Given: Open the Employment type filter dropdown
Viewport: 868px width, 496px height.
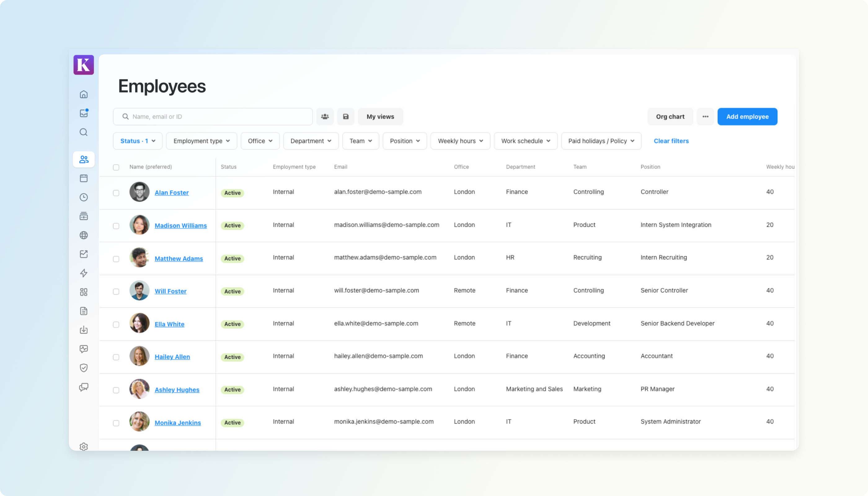Looking at the screenshot, I should click(x=201, y=141).
